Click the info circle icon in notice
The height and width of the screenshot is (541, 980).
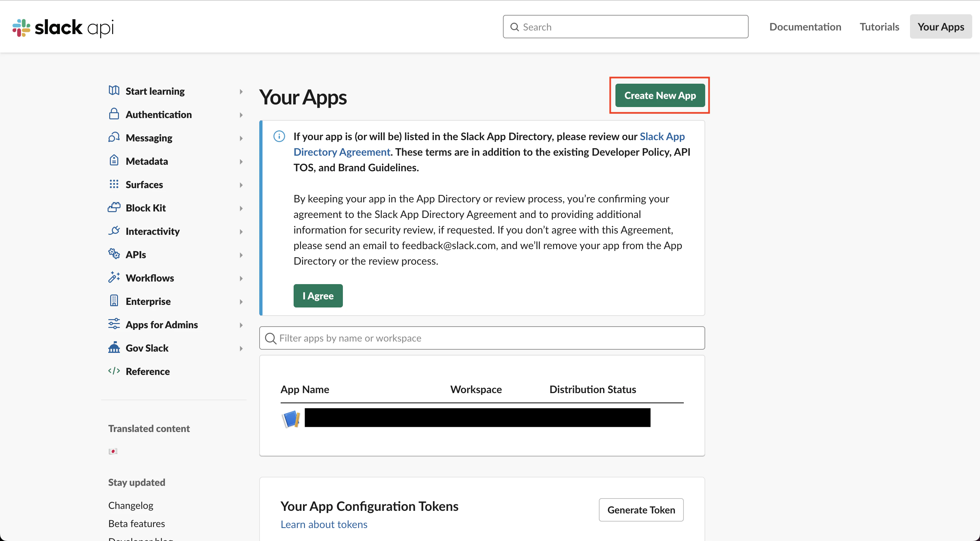click(279, 136)
